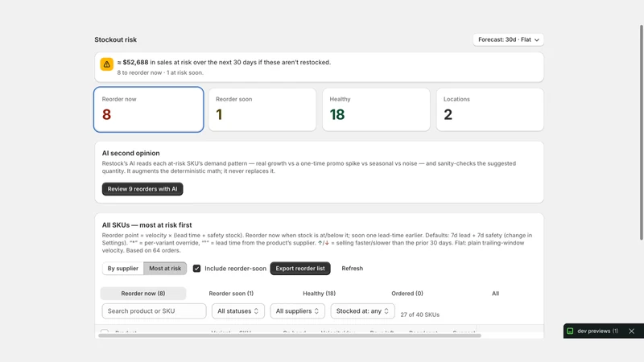
Task: Click the Refresh link
Action: coord(353,269)
